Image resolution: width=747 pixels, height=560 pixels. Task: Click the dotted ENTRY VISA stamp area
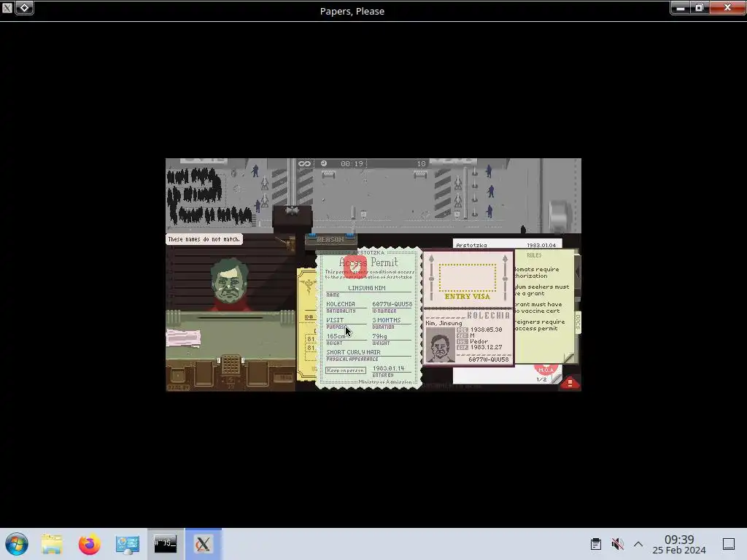click(468, 277)
